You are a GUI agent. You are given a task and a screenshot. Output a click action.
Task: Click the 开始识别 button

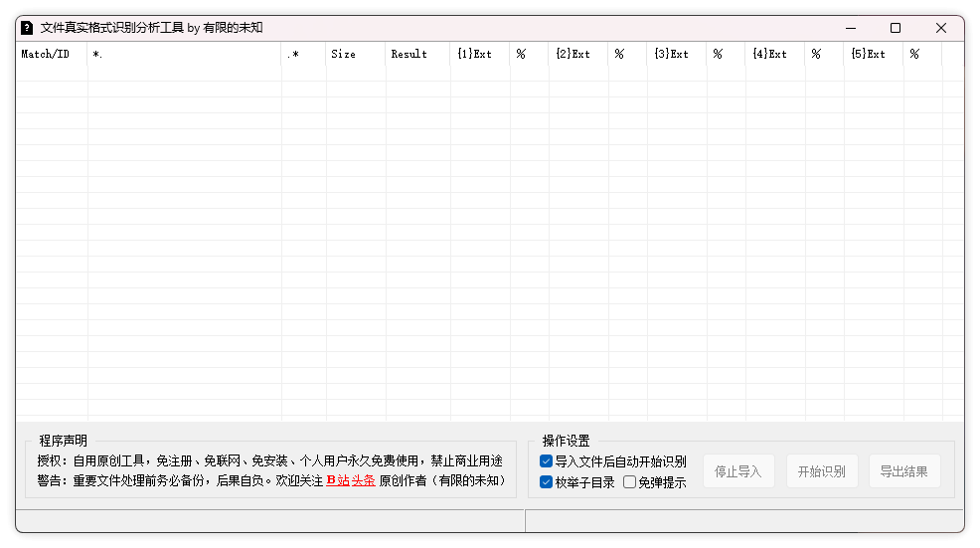821,471
